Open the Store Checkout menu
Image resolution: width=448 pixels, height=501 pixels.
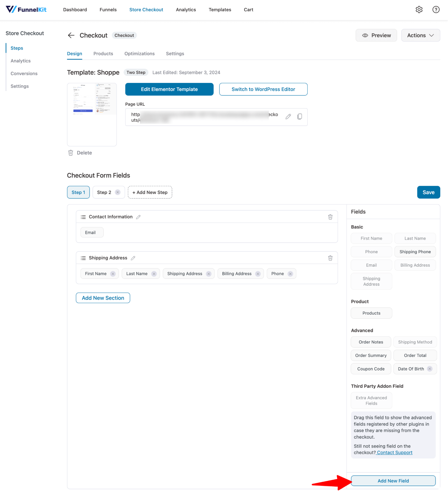coord(146,10)
